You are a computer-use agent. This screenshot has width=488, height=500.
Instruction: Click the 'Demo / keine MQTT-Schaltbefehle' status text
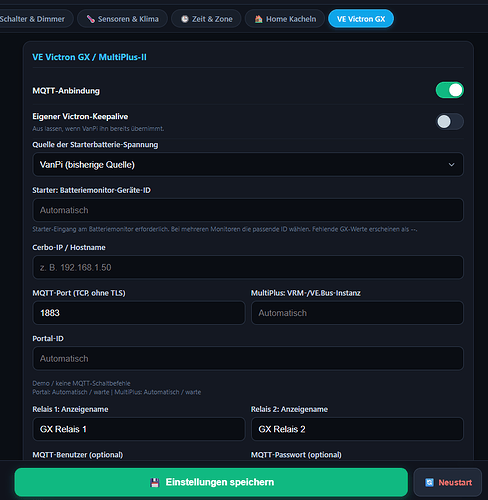click(x=81, y=383)
